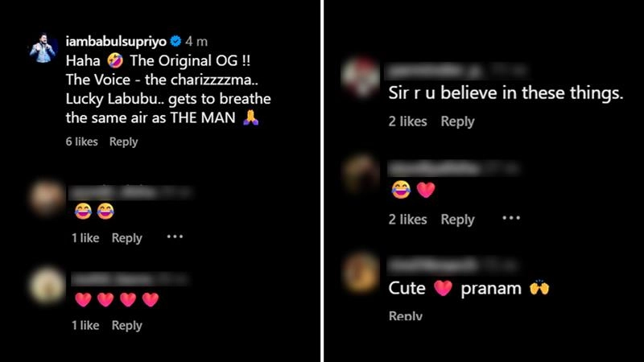
Task: View the 6 likes on iambabulsupriyo's comment
Action: click(x=81, y=142)
